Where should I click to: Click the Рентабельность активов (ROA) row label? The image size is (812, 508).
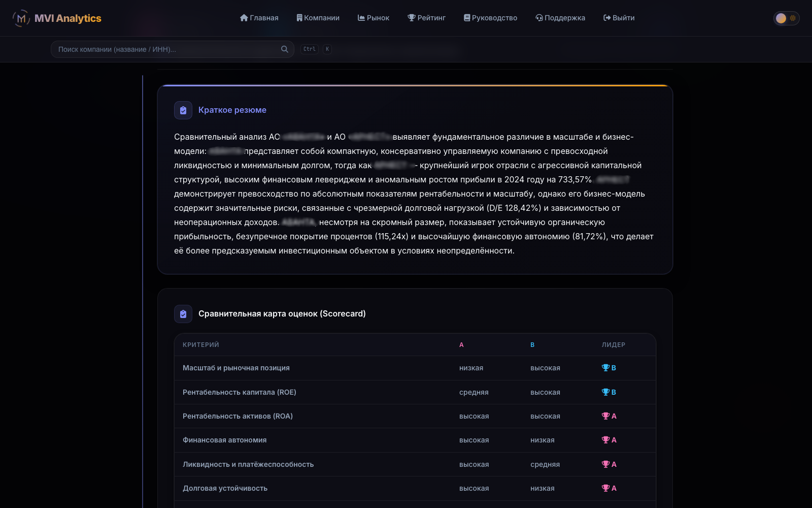[x=238, y=416]
